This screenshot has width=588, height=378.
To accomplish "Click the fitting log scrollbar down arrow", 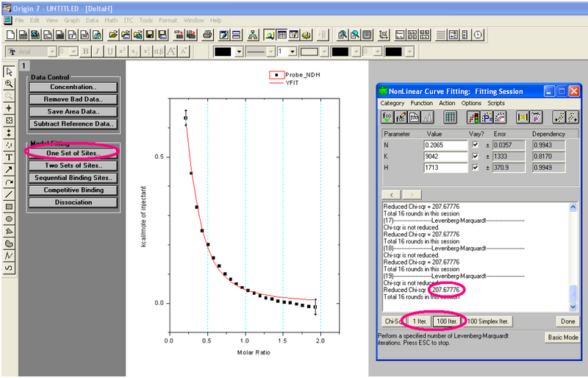I will click(573, 307).
